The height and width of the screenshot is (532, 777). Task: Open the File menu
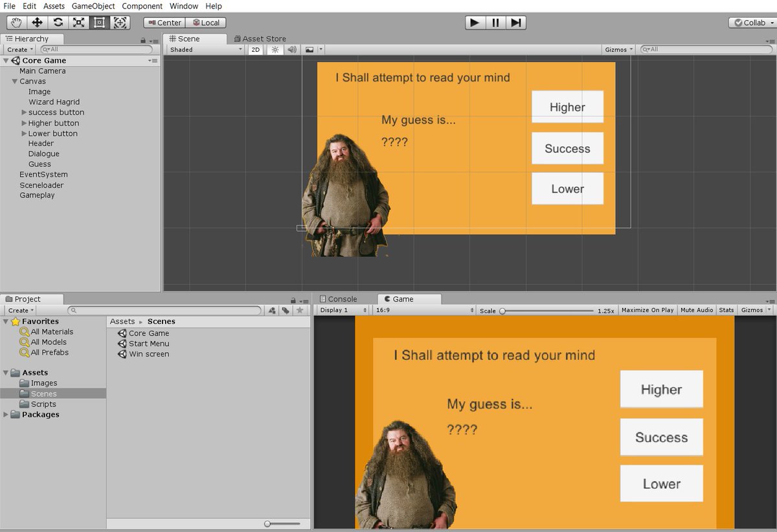pos(10,6)
